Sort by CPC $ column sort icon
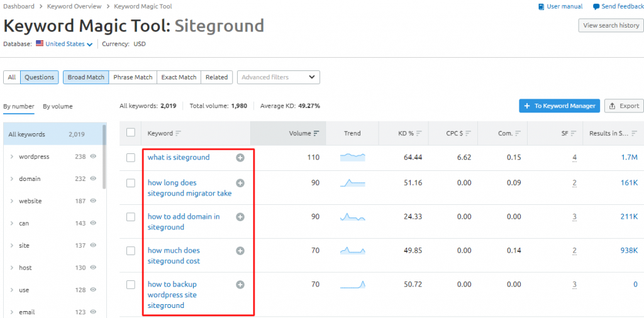The image size is (644, 318). coord(468,133)
